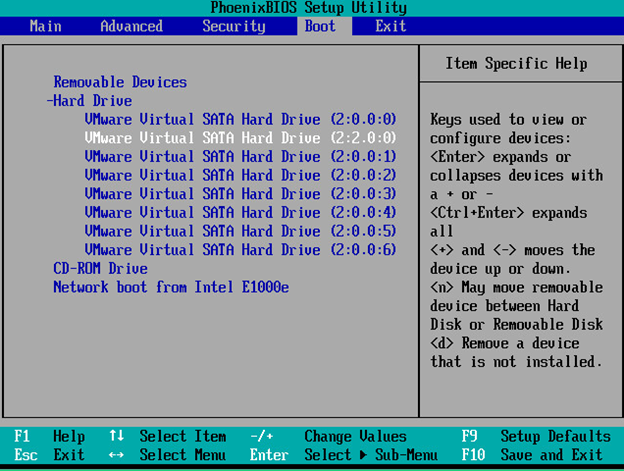Choose SATA Hard Drive (2:0.0:4)

click(240, 212)
